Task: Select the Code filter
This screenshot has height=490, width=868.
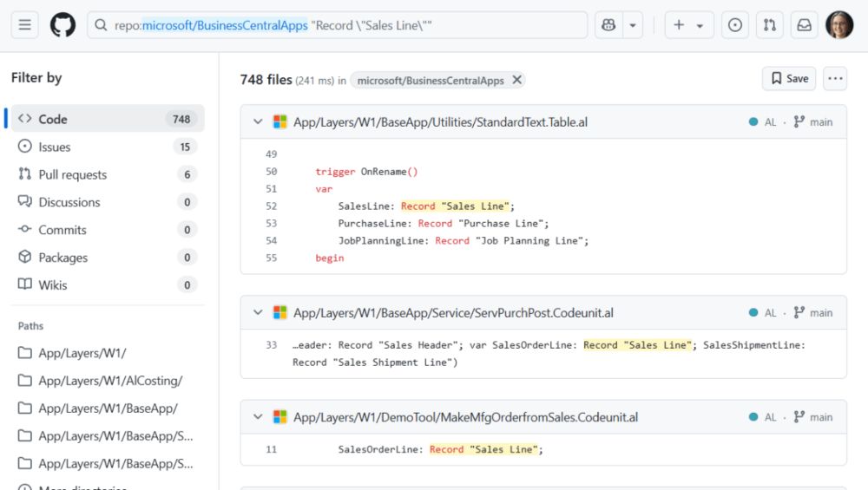Action: pyautogui.click(x=108, y=119)
